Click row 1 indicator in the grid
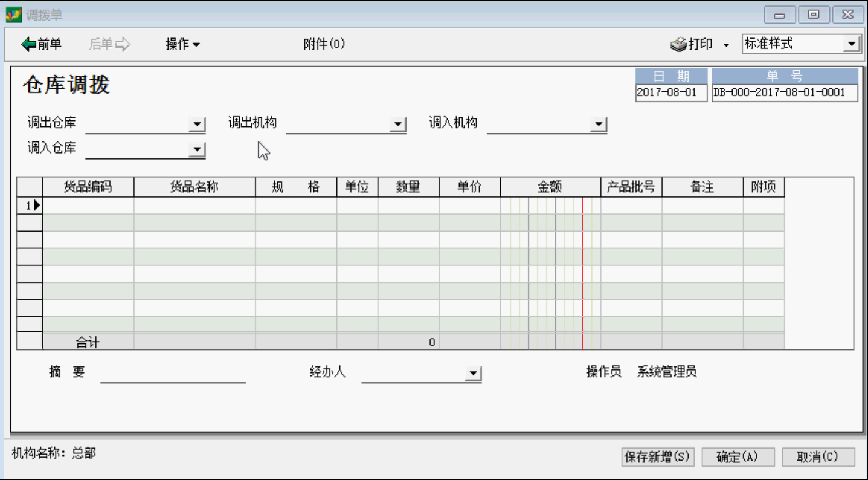The image size is (868, 480). pos(30,206)
